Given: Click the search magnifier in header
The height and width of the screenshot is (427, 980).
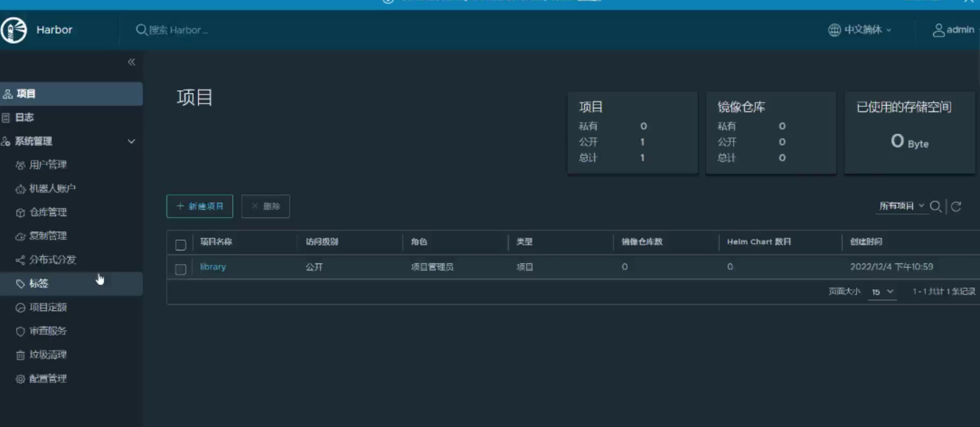Looking at the screenshot, I should pyautogui.click(x=141, y=30).
